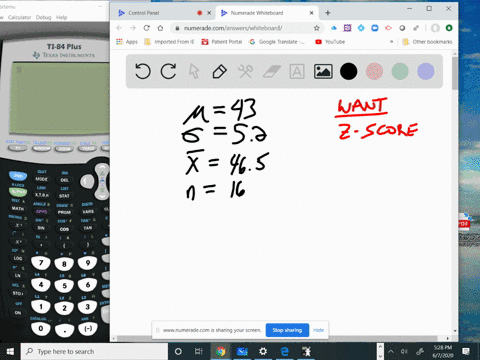Open Other bookmarks folder
This screenshot has height=360, width=480.
[x=427, y=42]
